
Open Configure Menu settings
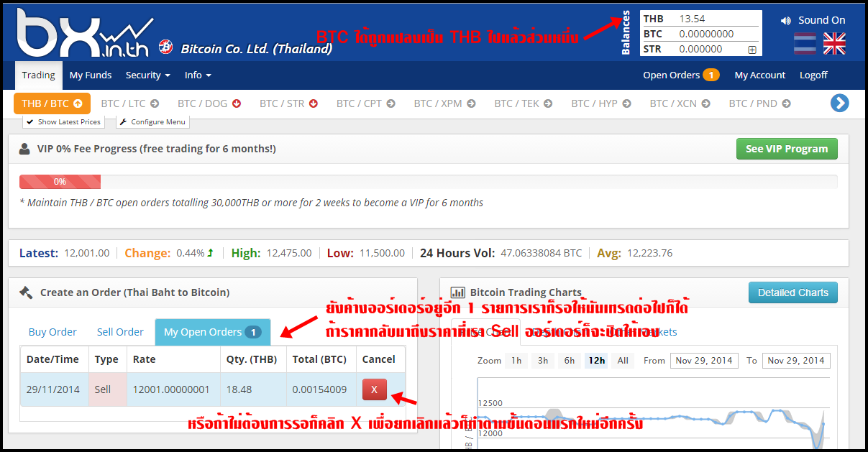(x=152, y=122)
